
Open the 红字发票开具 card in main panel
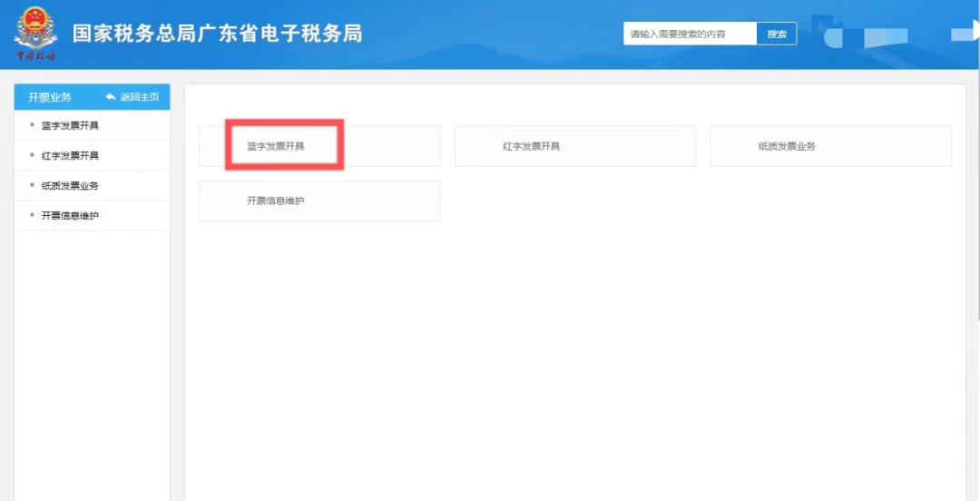pos(575,146)
